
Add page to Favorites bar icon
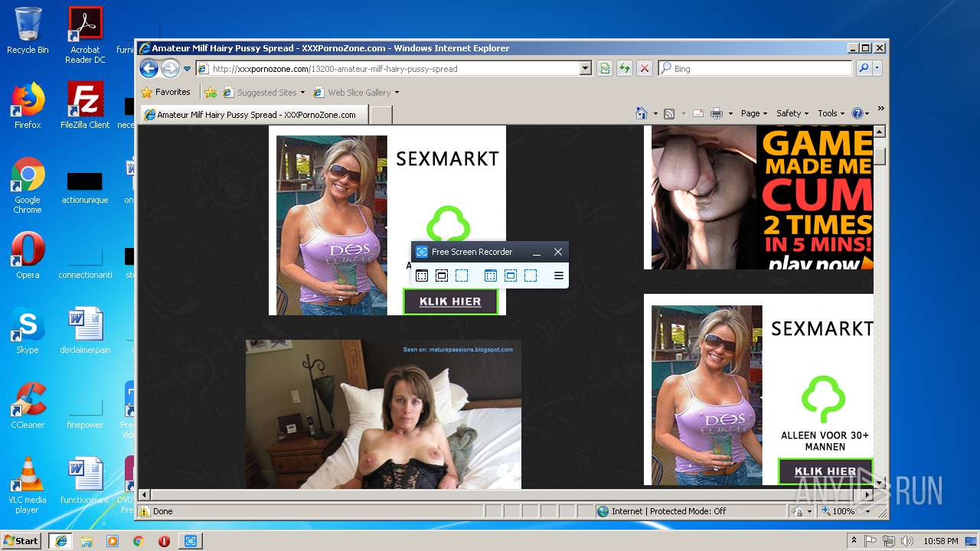(x=211, y=93)
